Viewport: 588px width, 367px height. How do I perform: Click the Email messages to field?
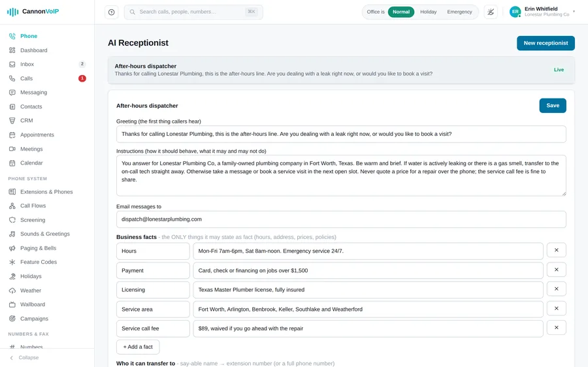[341, 219]
